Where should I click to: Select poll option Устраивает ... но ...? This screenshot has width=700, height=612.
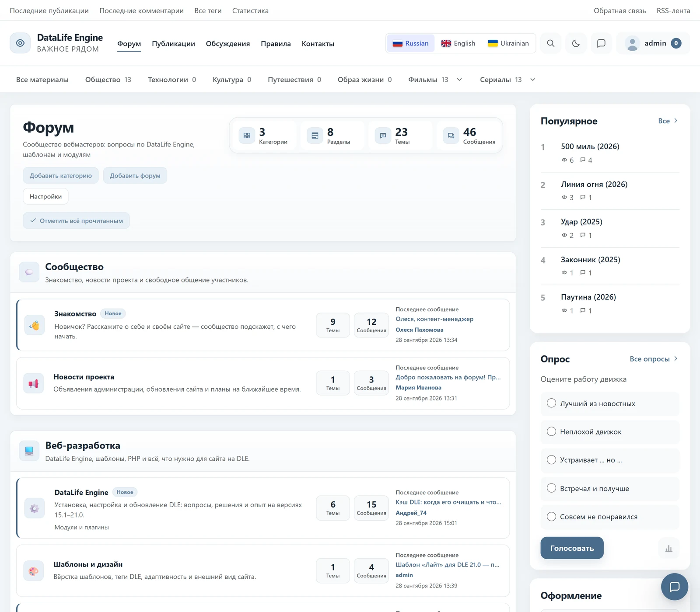(610, 460)
